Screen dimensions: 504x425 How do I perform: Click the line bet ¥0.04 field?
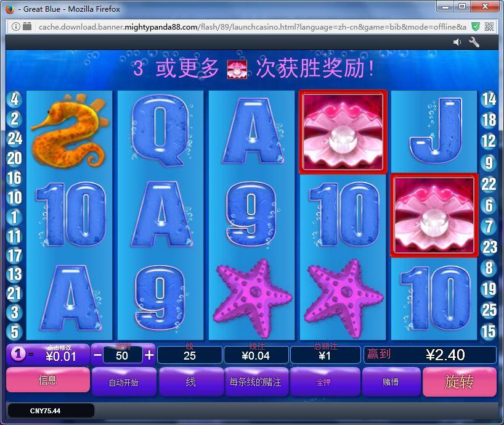point(256,355)
